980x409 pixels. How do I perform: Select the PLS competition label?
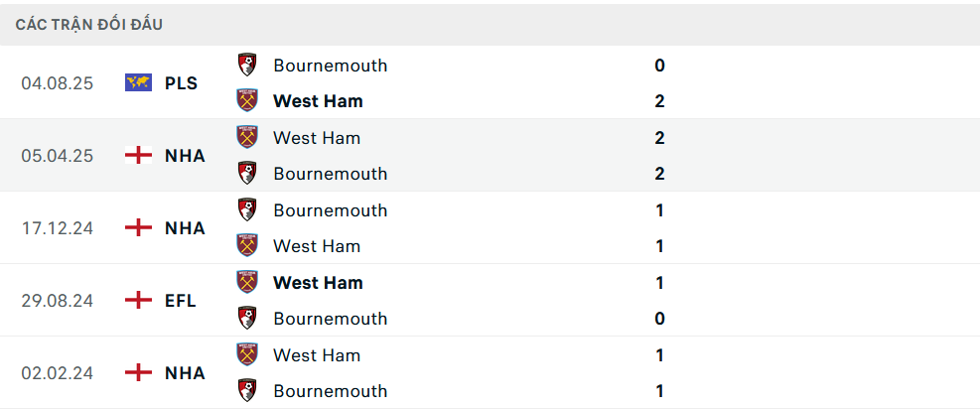click(x=181, y=83)
